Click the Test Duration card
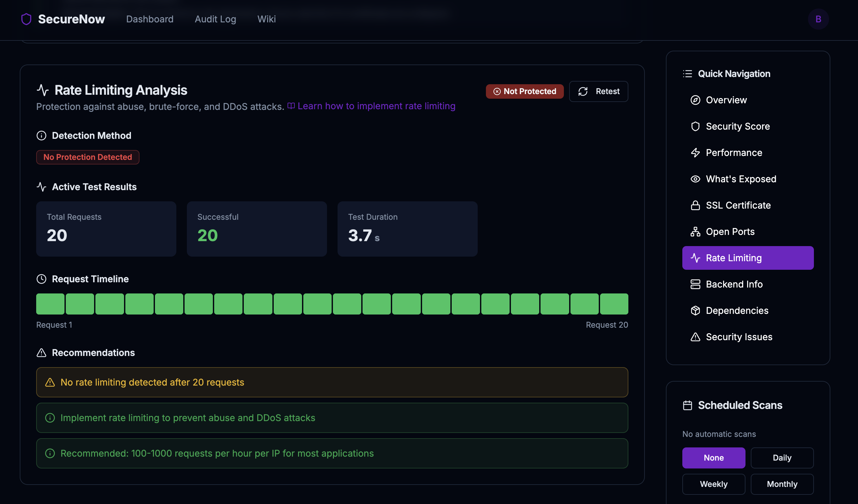 (408, 229)
